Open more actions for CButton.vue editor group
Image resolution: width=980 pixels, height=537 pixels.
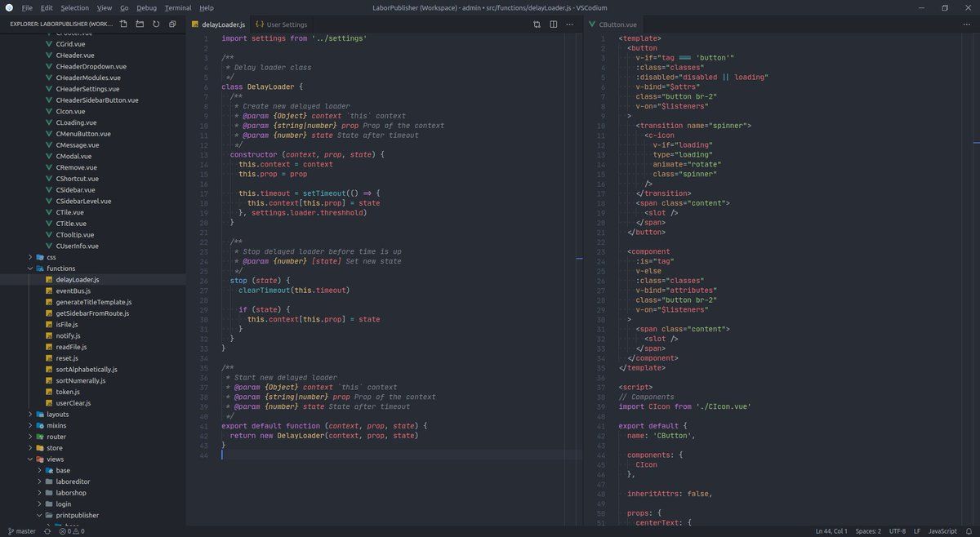968,24
